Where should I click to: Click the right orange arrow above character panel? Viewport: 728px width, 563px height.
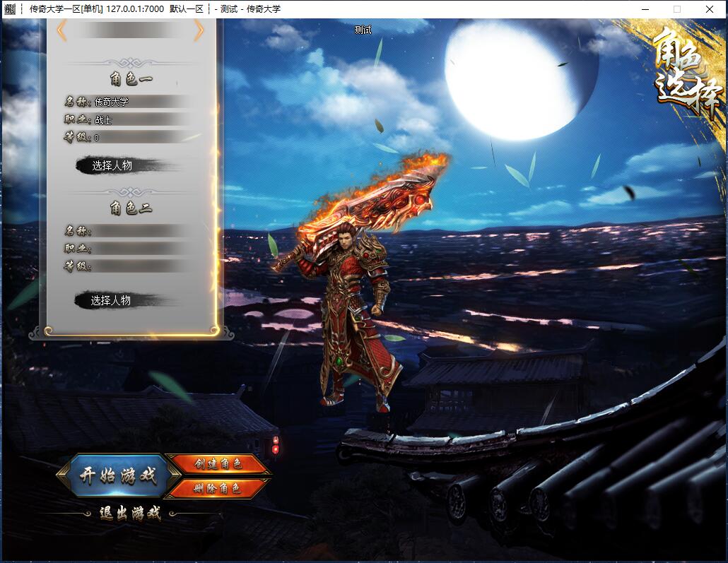pos(199,31)
